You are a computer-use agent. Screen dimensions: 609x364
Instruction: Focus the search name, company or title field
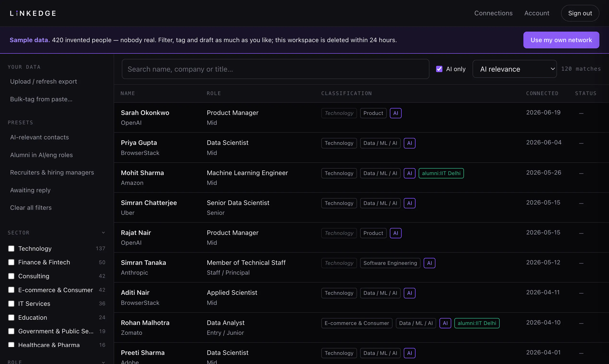[x=275, y=69]
